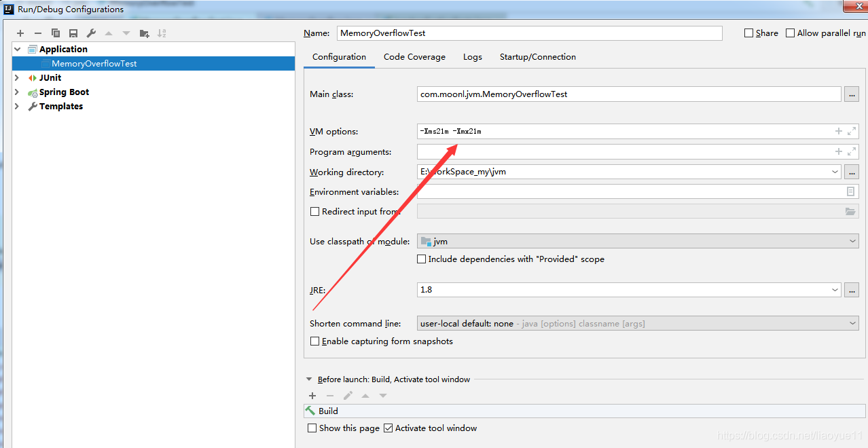Select the Application group label
Image resolution: width=868 pixels, height=448 pixels.
[x=63, y=50]
